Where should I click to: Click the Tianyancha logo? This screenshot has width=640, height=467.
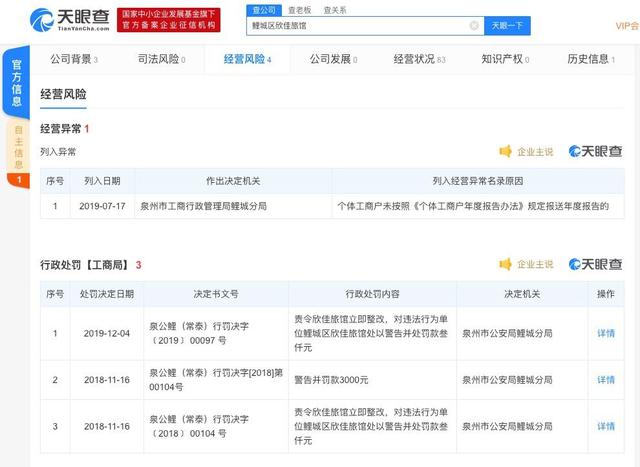coord(70,19)
